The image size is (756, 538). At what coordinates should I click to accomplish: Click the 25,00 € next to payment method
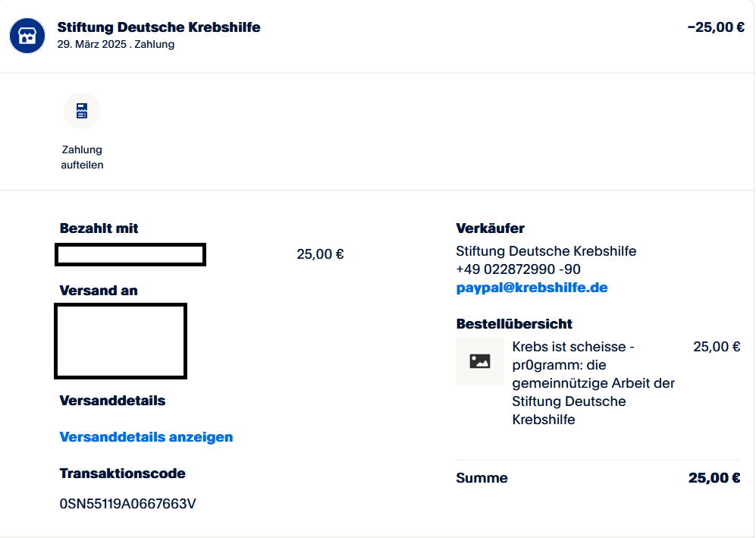[x=320, y=254]
